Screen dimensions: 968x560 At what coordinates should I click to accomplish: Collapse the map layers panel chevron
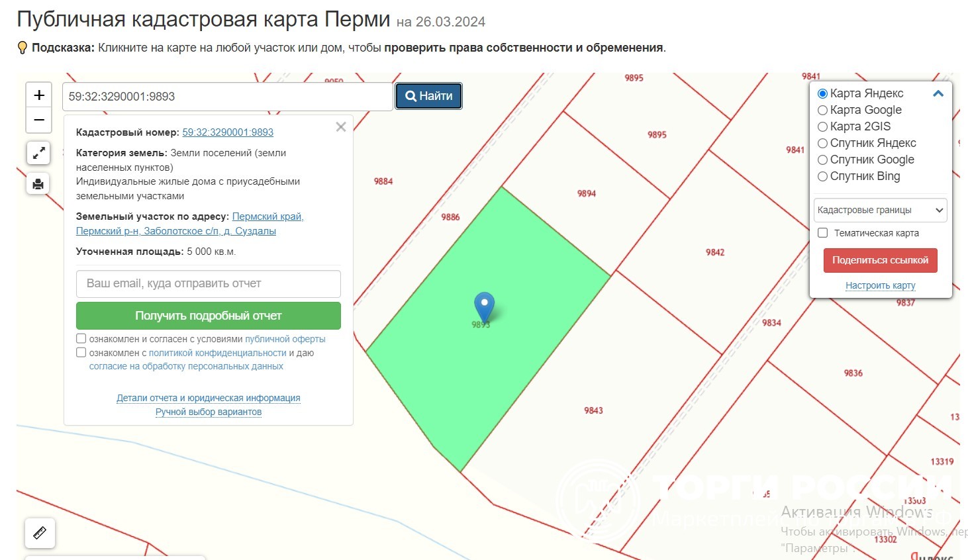pyautogui.click(x=938, y=93)
